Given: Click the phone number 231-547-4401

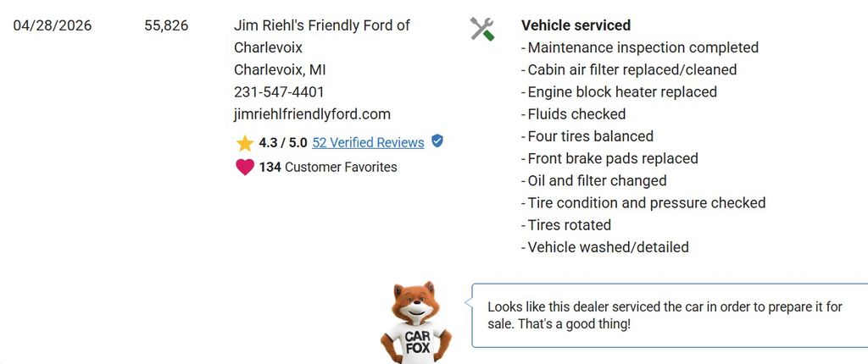Looking at the screenshot, I should click(279, 91).
